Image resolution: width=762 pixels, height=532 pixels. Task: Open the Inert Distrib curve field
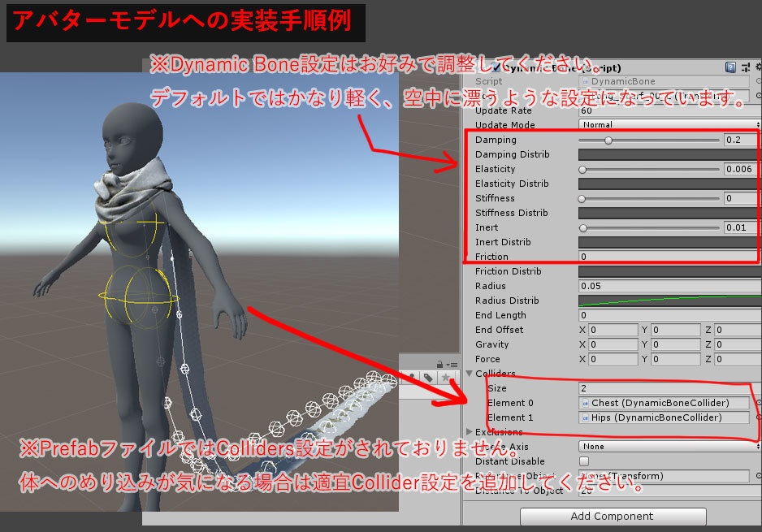tap(669, 242)
